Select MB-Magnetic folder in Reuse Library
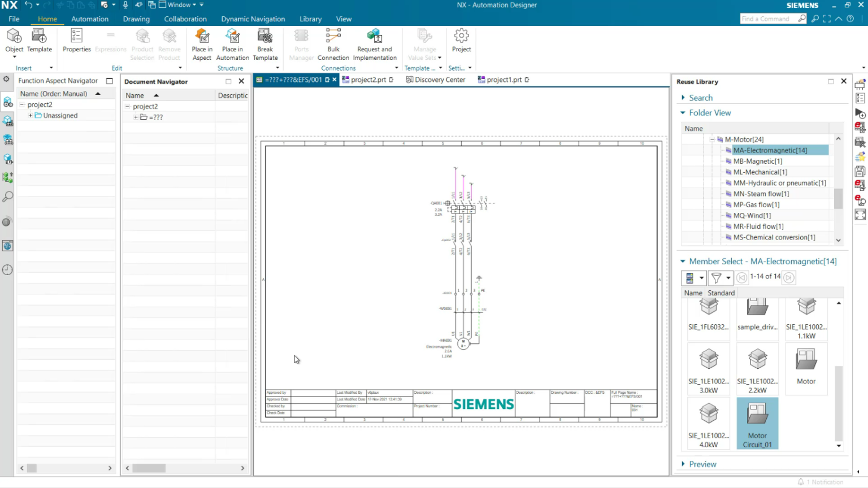Viewport: 868px width, 488px height. [758, 161]
